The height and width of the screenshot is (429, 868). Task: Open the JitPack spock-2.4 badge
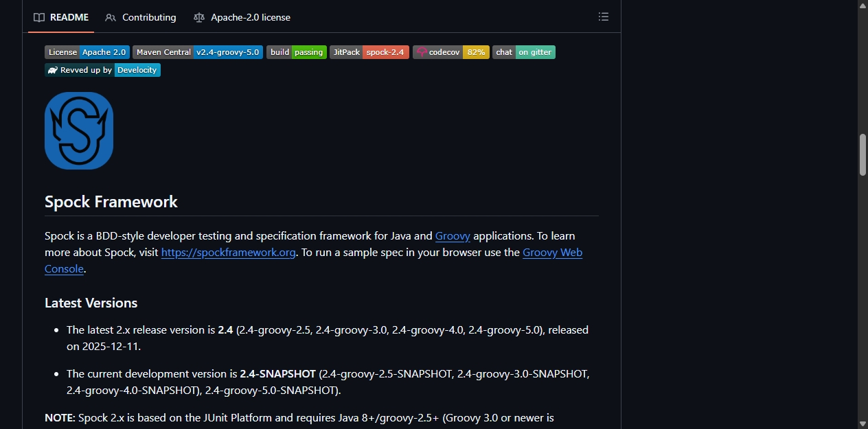(369, 52)
